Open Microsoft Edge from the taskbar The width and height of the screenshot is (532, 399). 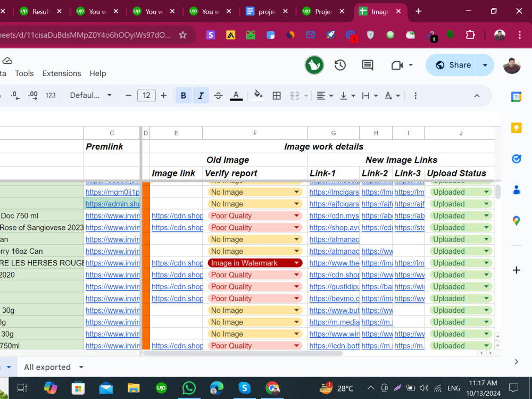pyautogui.click(x=217, y=388)
